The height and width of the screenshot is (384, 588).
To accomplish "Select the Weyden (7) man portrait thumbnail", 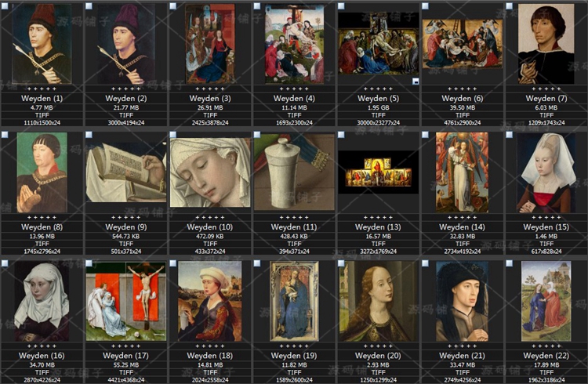I will [x=546, y=44].
